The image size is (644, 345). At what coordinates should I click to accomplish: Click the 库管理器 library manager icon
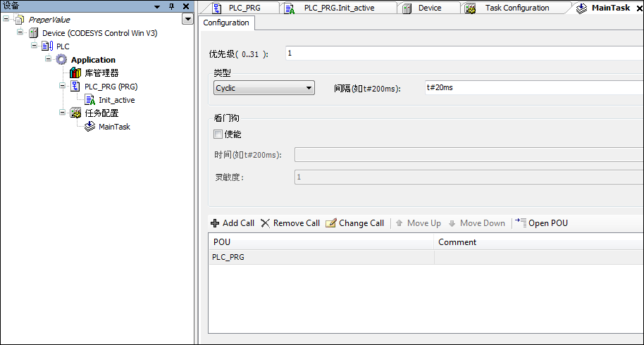pyautogui.click(x=75, y=73)
